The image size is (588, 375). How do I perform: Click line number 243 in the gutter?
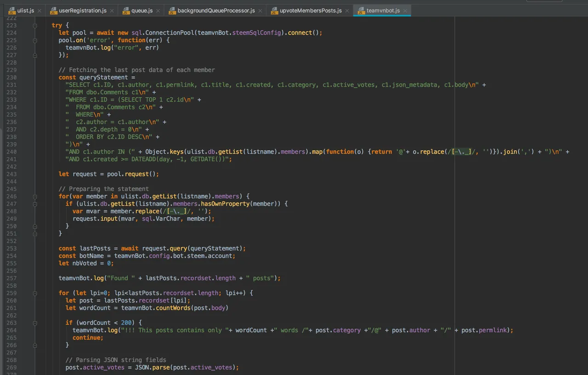point(11,174)
